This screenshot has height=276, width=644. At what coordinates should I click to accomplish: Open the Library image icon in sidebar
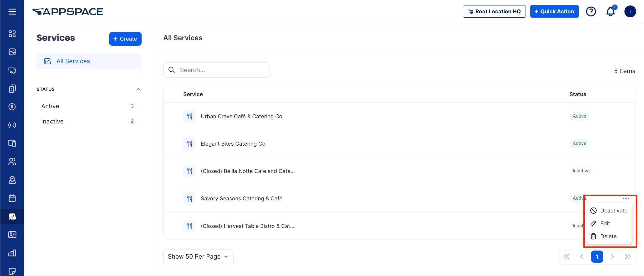[12, 52]
